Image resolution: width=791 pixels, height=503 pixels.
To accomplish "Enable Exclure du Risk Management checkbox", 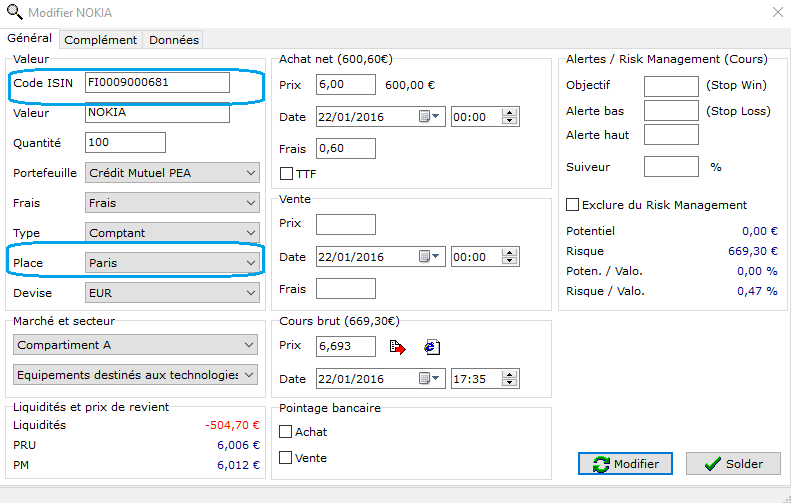I will tap(572, 205).
